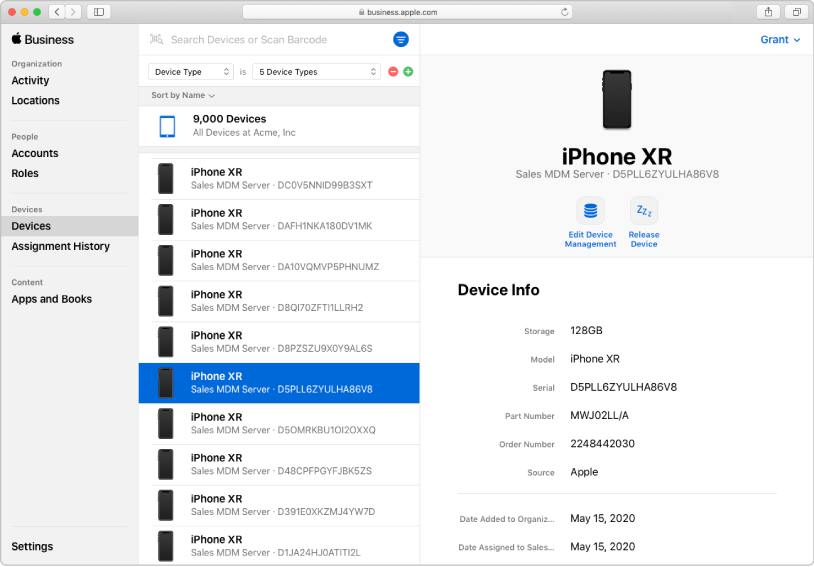Open Roles in the sidebar
814x567 pixels.
coord(25,173)
